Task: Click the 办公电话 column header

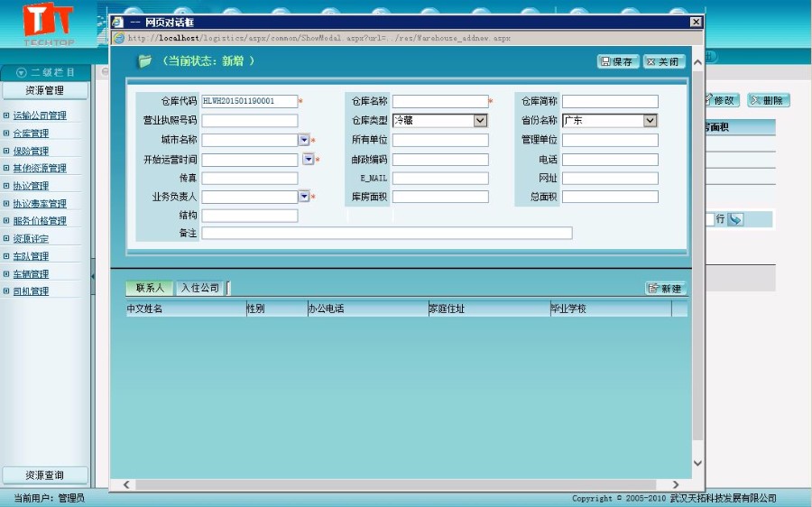Action: [368, 309]
